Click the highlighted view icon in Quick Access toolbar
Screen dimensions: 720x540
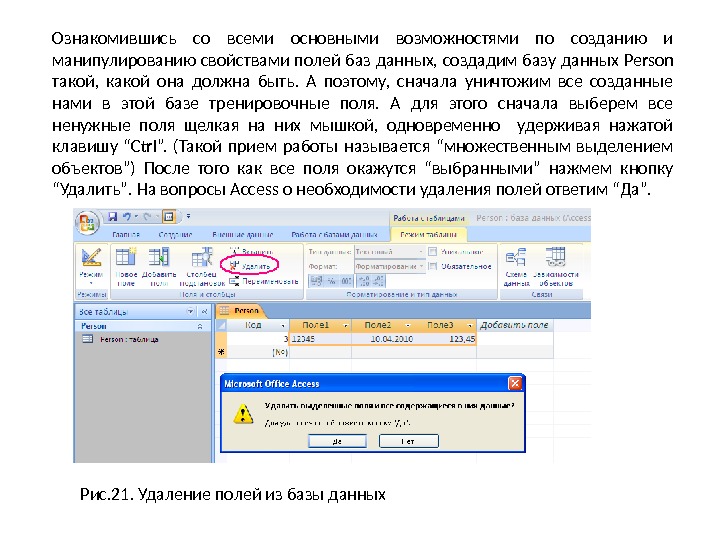click(x=169, y=217)
